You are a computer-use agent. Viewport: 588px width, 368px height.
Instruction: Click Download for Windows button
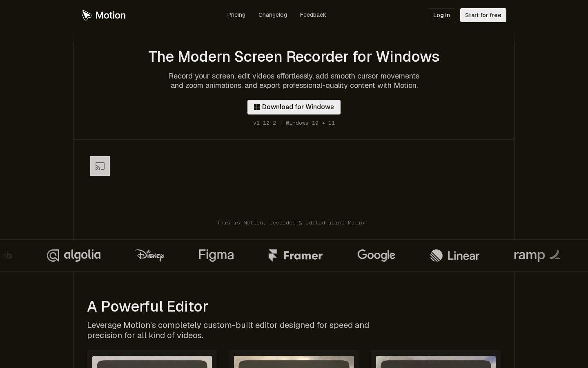[x=294, y=107]
